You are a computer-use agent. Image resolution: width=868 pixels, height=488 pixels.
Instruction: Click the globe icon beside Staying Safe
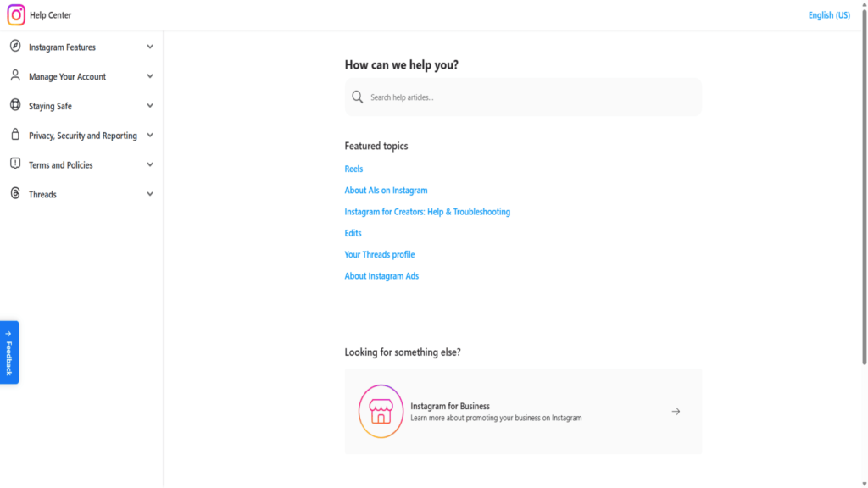14,105
